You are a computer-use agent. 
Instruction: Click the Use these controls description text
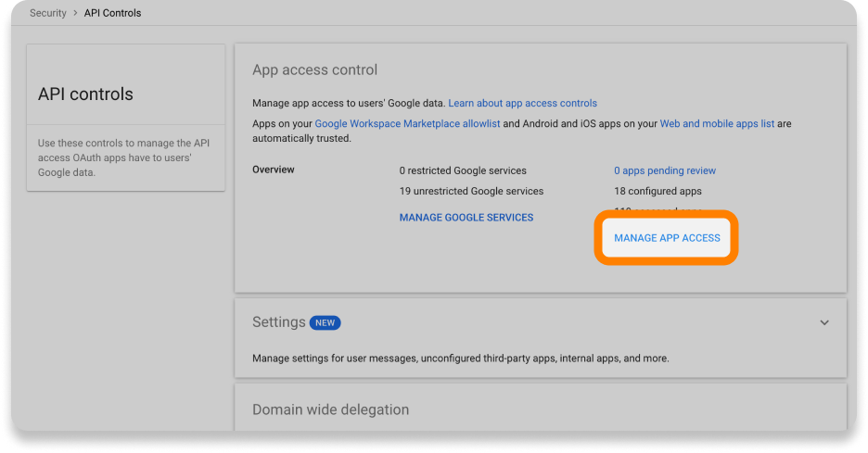pyautogui.click(x=123, y=157)
